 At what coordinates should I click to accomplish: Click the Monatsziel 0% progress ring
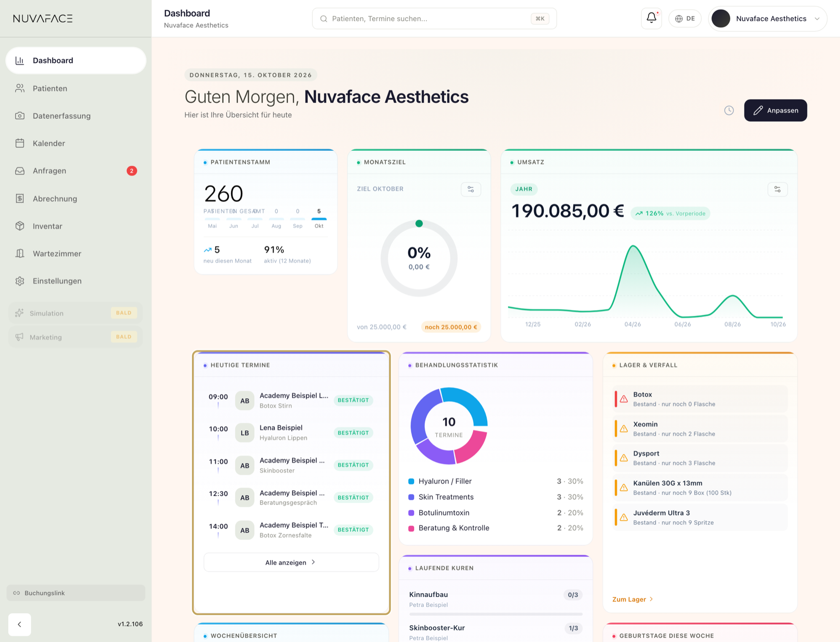click(419, 258)
